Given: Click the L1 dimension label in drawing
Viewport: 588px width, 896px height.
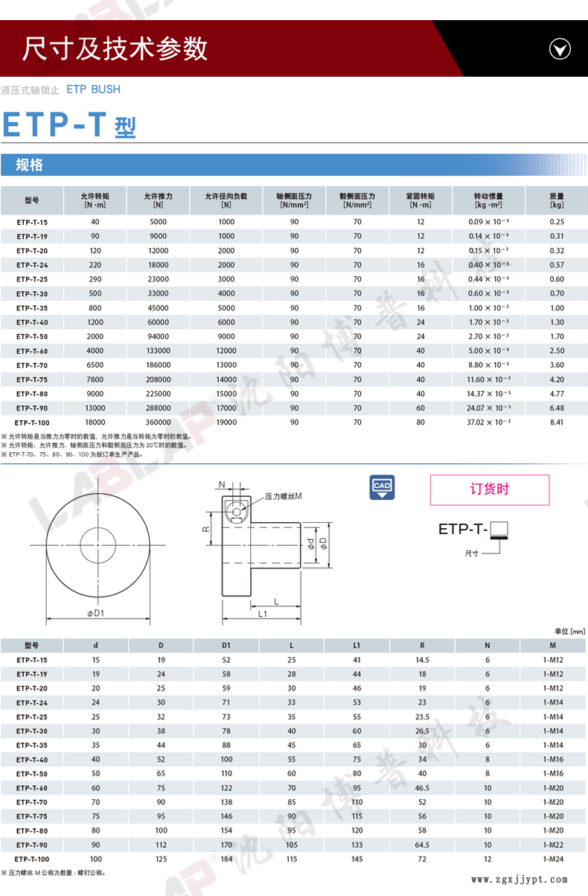Looking at the screenshot, I should click(263, 614).
